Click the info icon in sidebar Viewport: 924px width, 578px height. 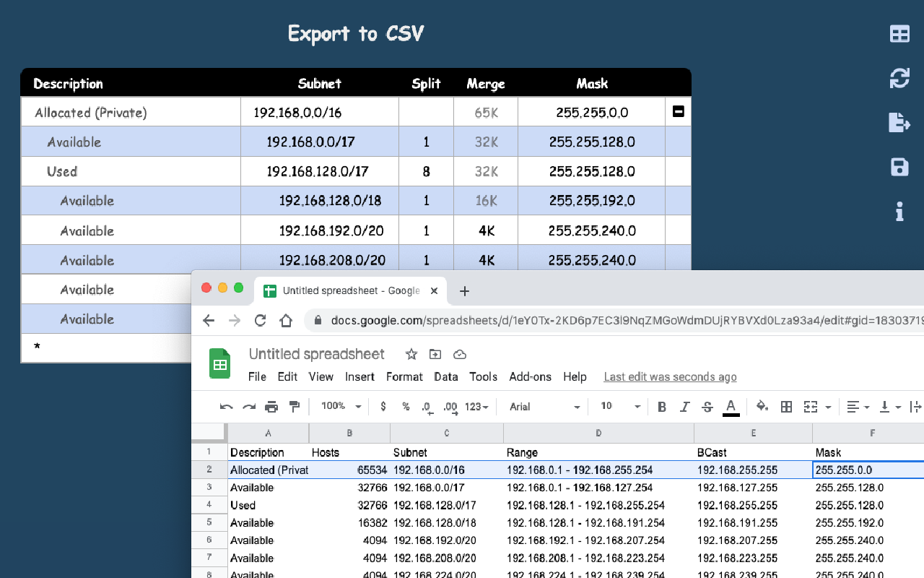[x=899, y=212]
